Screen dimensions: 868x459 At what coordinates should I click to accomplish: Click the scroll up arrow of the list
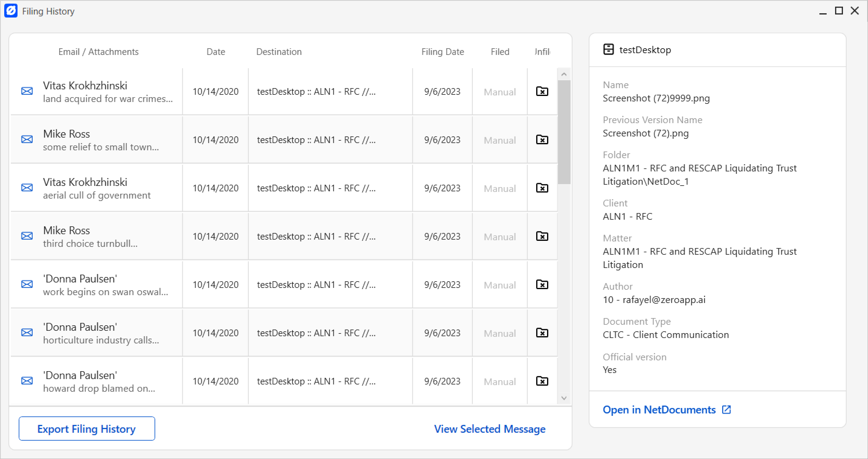(x=564, y=74)
